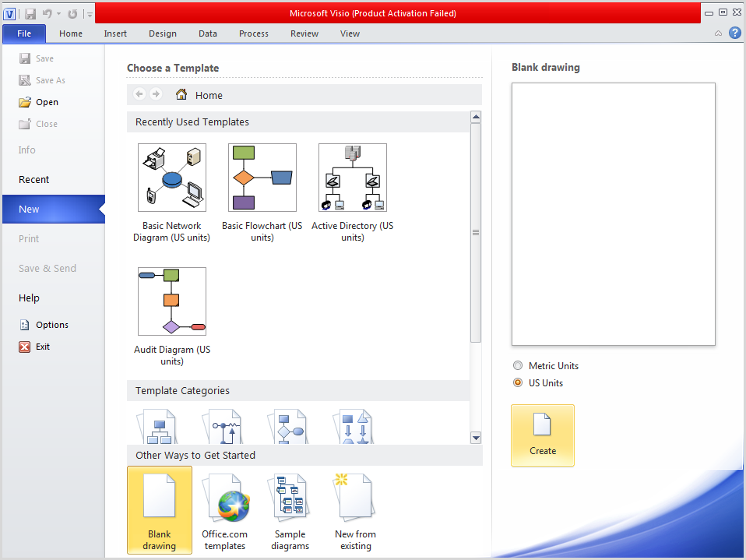The width and height of the screenshot is (746, 560).
Task: Switch to the Insert ribbon tab
Action: pyautogui.click(x=115, y=33)
